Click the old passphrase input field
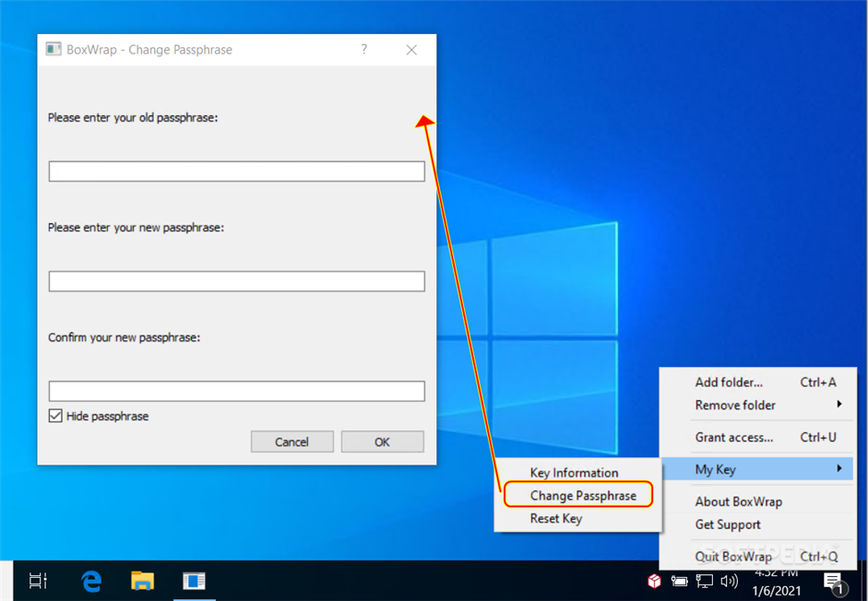The image size is (868, 601). (236, 171)
